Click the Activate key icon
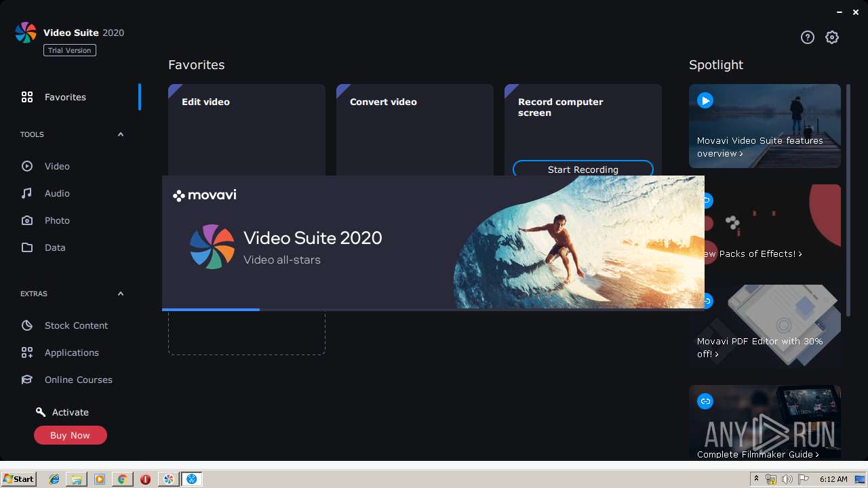Screen dimensions: 868x488 (x=41, y=412)
